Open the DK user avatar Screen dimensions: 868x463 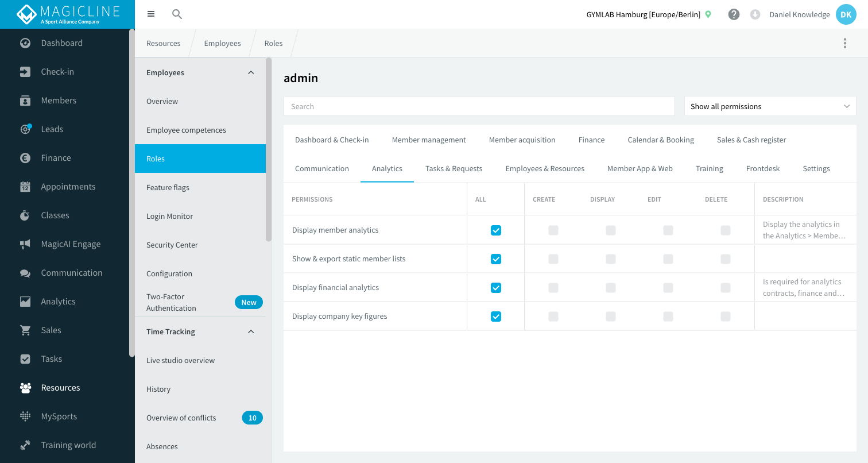click(846, 14)
